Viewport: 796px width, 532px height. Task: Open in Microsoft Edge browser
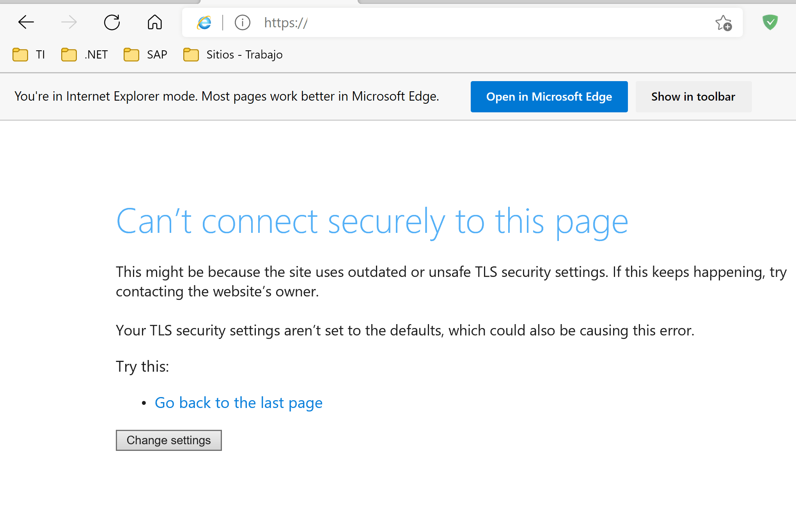pyautogui.click(x=549, y=96)
